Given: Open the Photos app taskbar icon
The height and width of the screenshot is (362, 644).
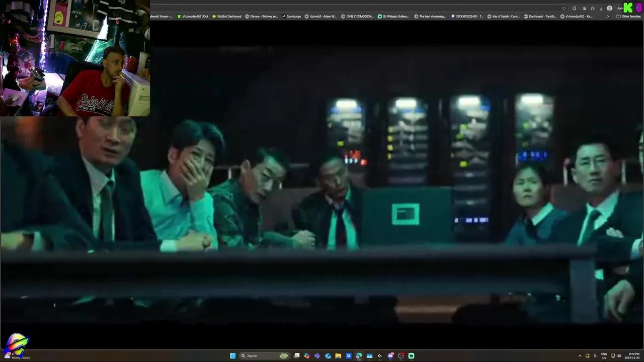Looking at the screenshot, I should 369,356.
